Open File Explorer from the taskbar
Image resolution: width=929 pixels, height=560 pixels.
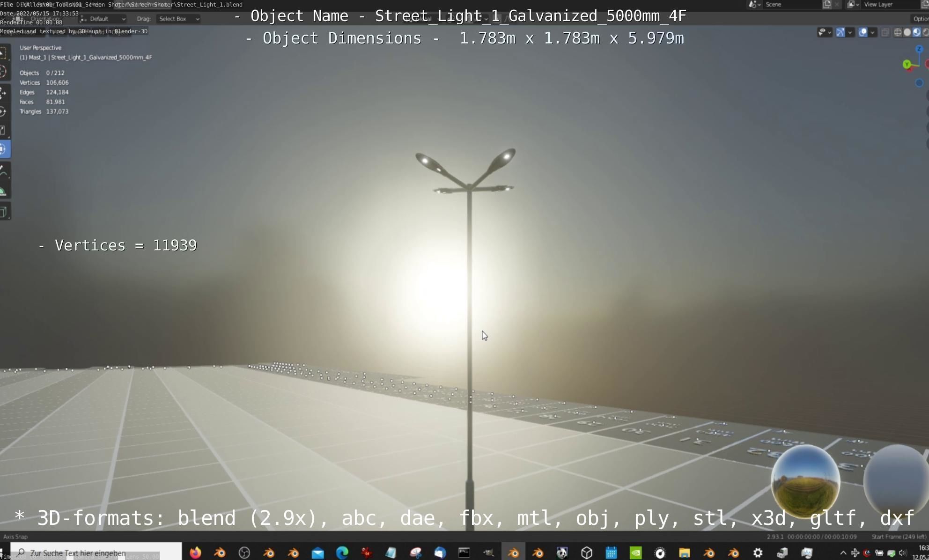[684, 553]
